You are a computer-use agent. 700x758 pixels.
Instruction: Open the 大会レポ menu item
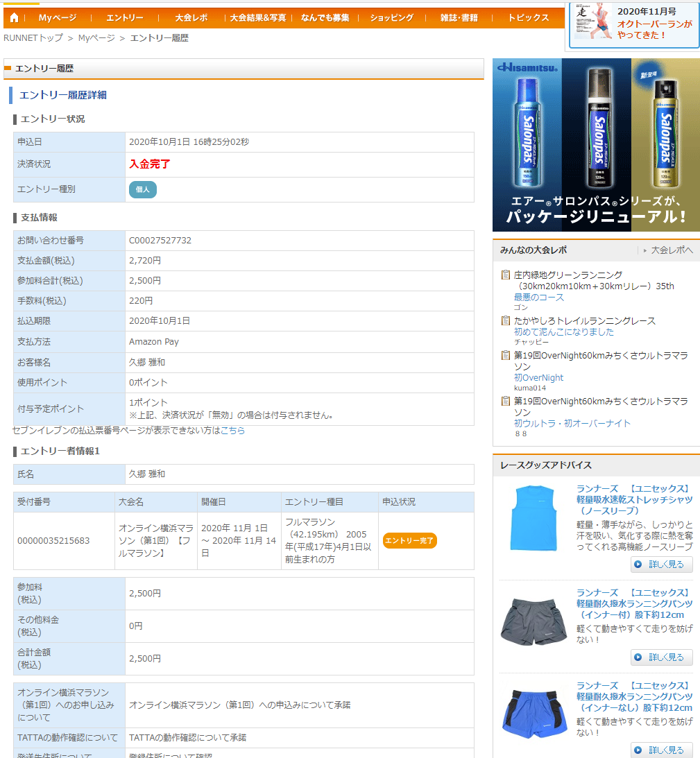[191, 18]
